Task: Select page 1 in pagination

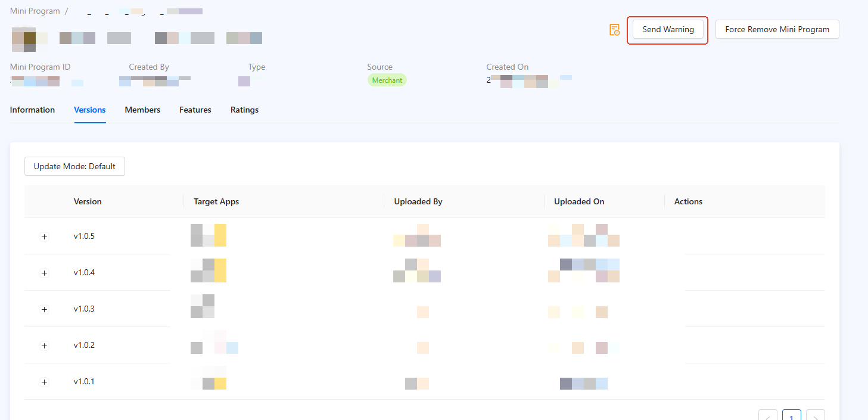Action: pyautogui.click(x=792, y=415)
